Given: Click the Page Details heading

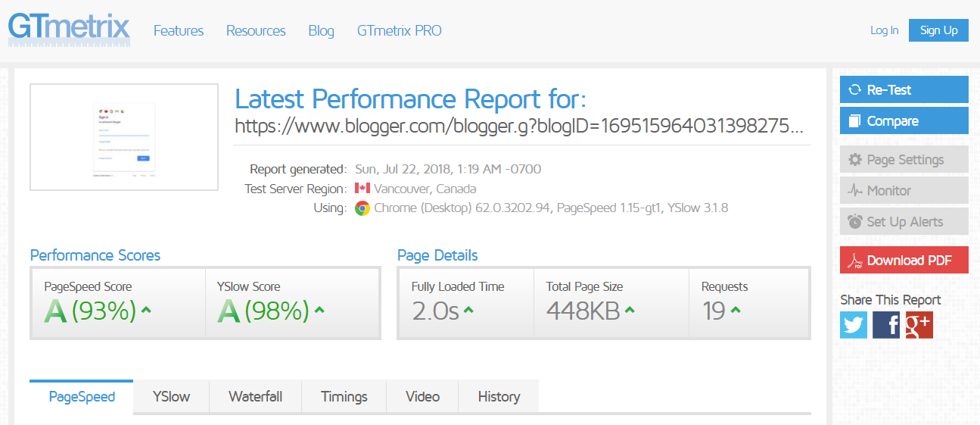Looking at the screenshot, I should click(437, 255).
